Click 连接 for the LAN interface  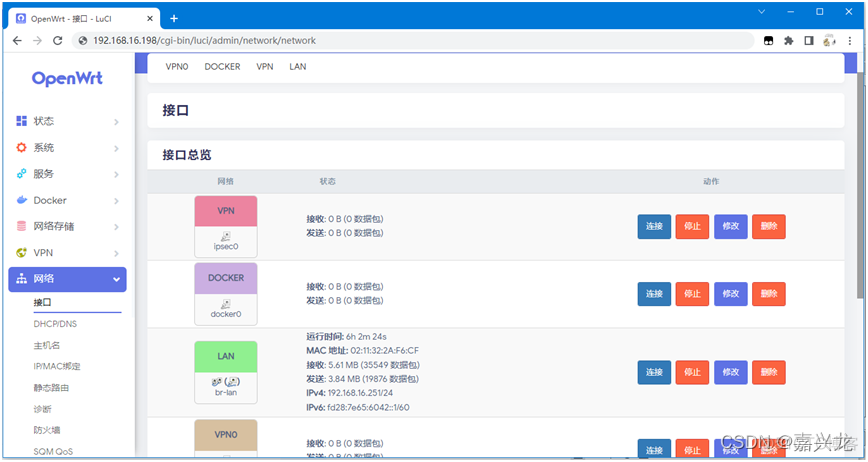654,372
